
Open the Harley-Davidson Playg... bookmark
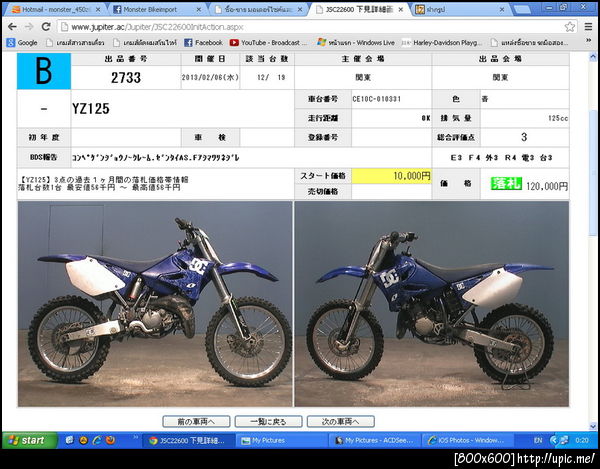point(442,42)
